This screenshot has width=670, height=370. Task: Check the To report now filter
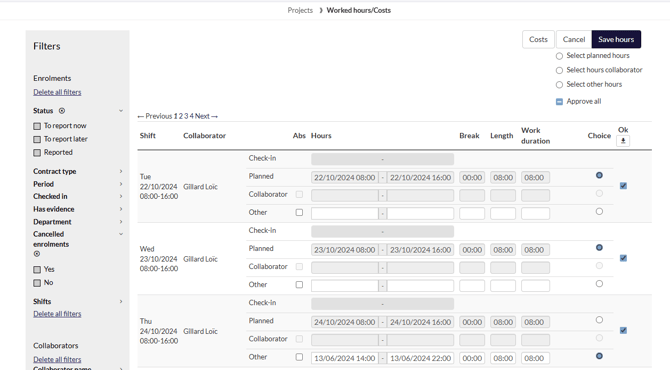tap(37, 126)
